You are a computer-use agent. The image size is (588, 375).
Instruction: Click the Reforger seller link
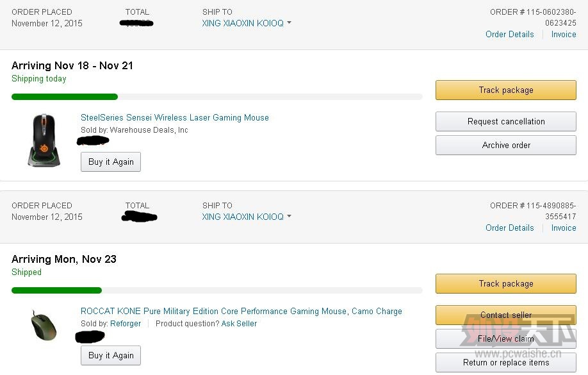point(126,324)
